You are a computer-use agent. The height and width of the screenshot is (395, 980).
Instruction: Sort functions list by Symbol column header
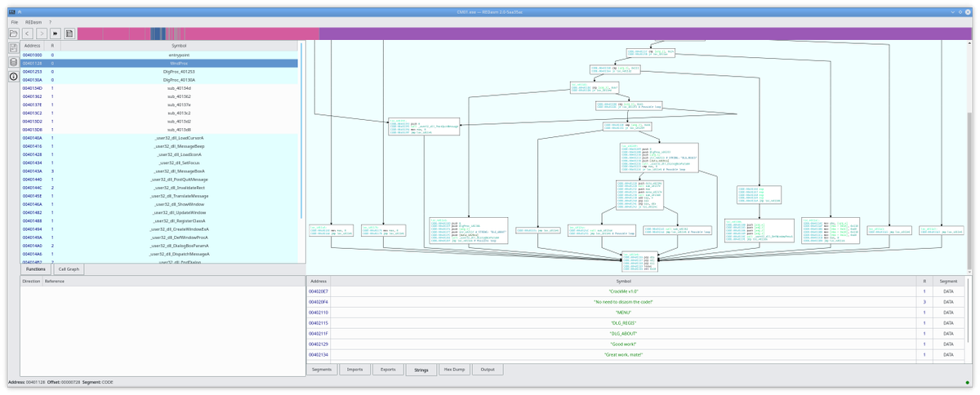tap(178, 46)
